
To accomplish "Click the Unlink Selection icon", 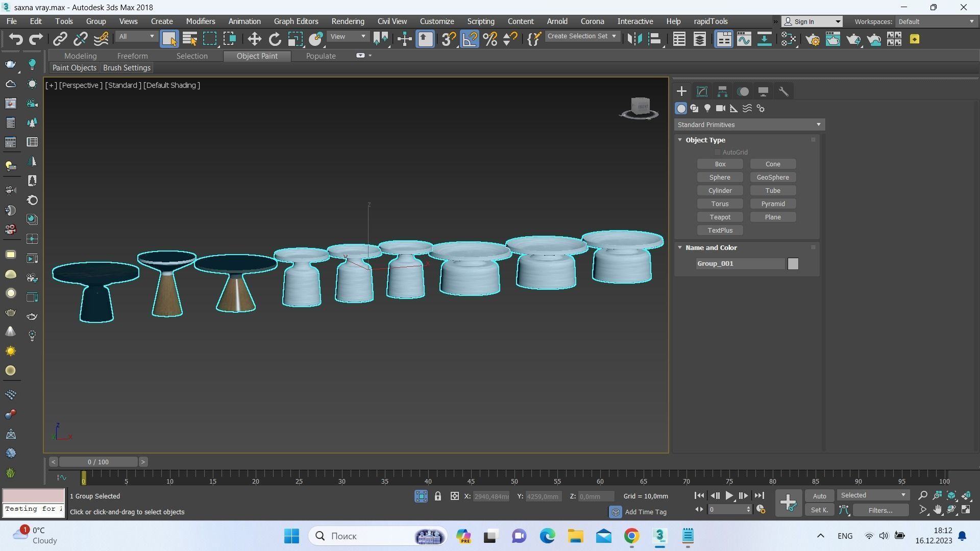I will (x=81, y=39).
